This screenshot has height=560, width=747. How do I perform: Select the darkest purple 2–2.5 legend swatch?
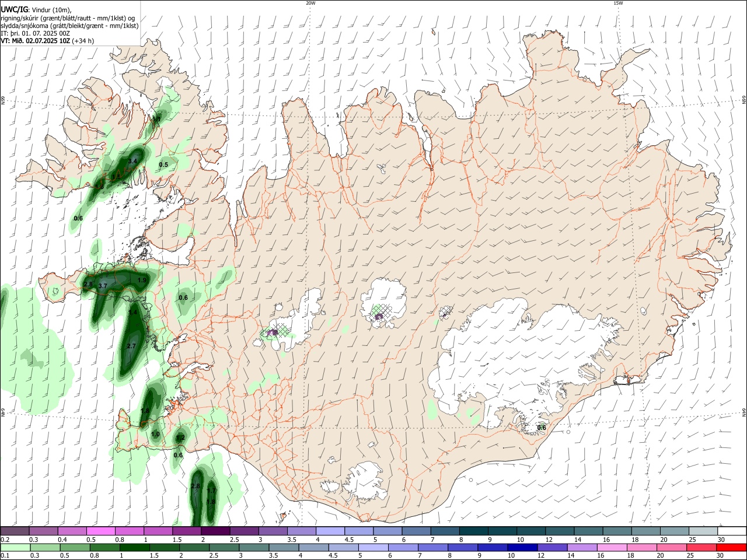(215, 531)
